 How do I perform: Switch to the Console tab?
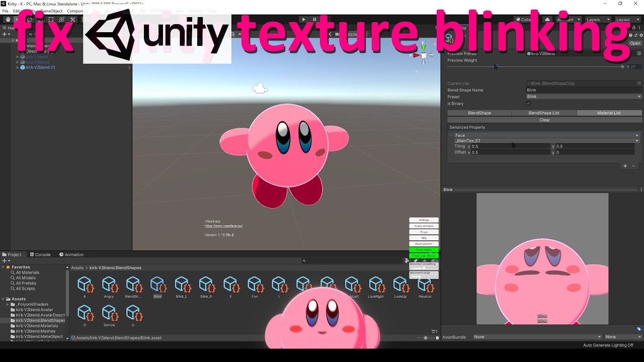click(x=40, y=254)
